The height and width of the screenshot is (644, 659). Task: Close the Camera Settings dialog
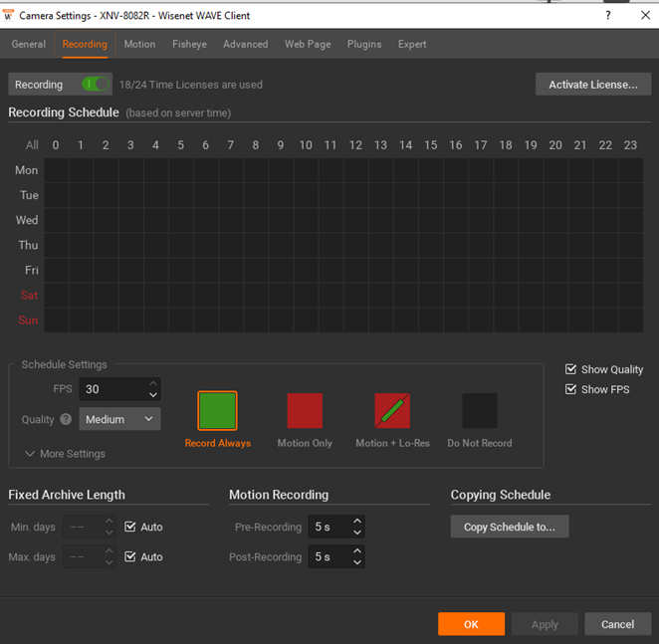coord(645,15)
